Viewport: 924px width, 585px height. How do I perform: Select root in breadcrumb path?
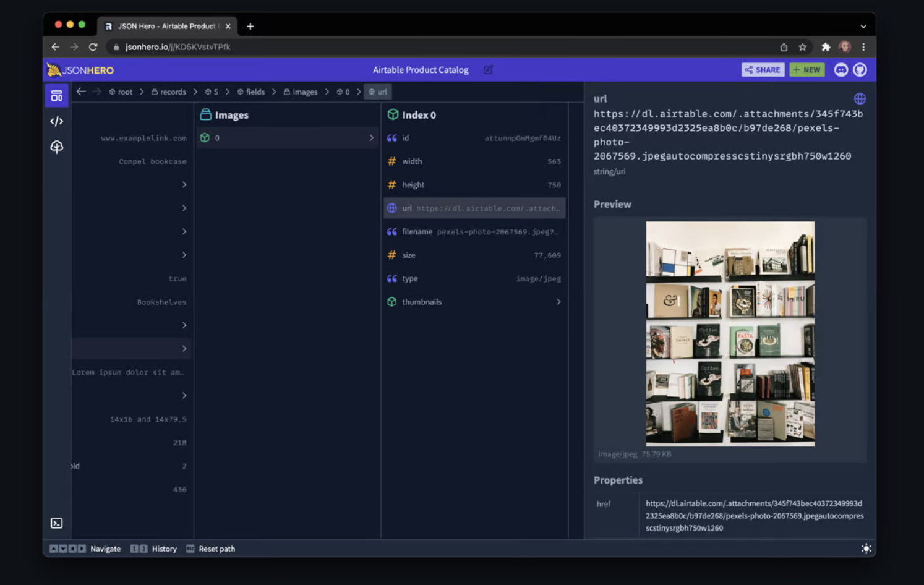[121, 92]
